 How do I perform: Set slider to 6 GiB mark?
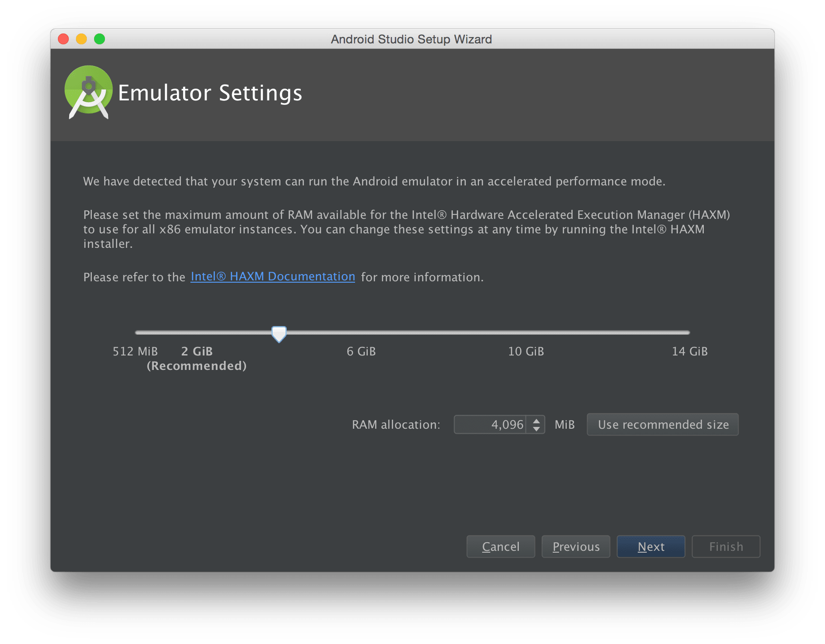pos(361,332)
